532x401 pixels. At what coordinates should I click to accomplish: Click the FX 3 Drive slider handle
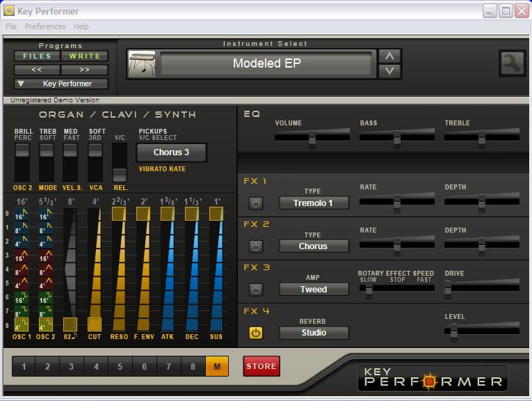point(448,290)
